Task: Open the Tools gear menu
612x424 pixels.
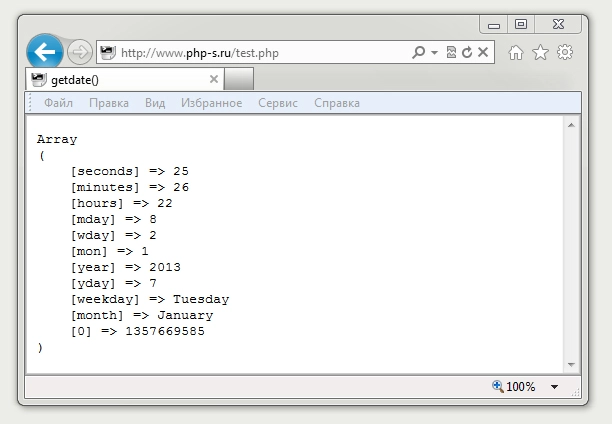Action: coord(565,53)
